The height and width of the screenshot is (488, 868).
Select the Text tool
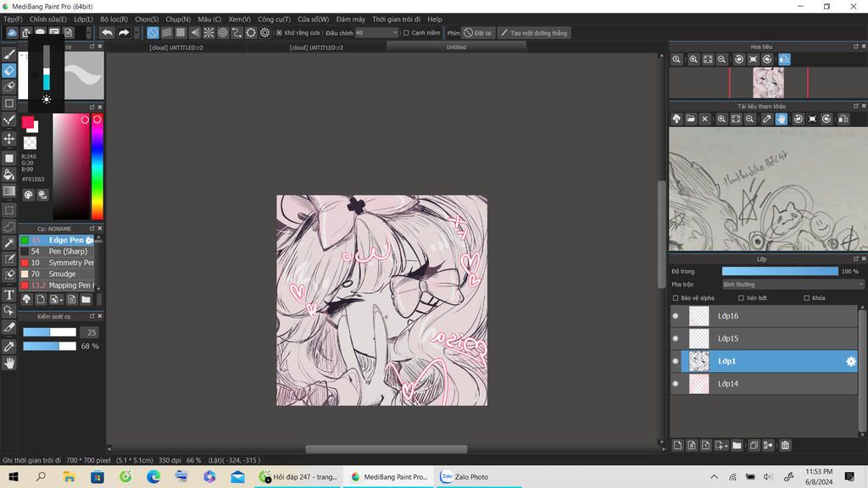click(x=8, y=294)
